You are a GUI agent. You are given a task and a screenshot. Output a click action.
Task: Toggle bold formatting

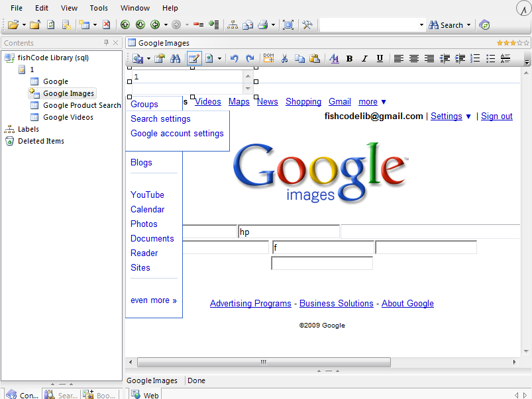click(x=349, y=59)
